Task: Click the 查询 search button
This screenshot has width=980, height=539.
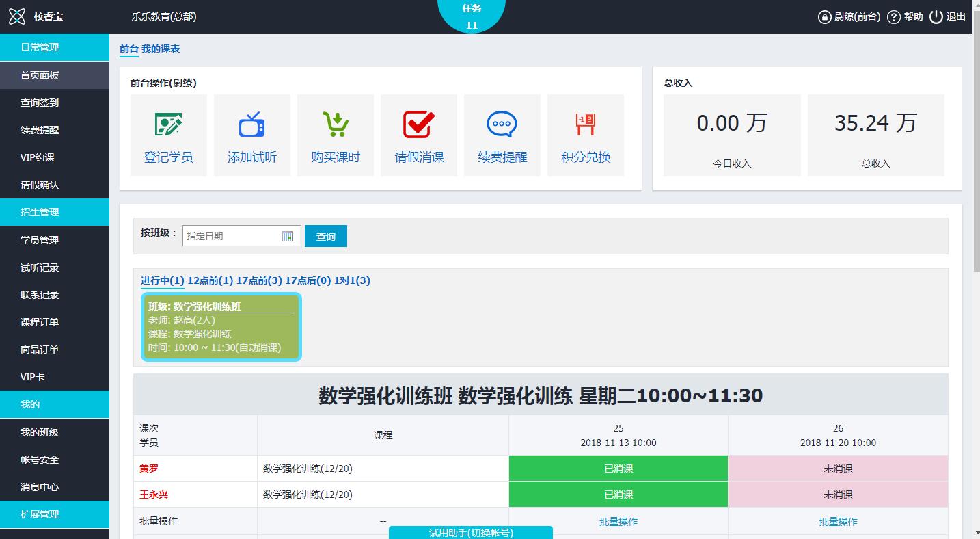Action: click(x=325, y=236)
